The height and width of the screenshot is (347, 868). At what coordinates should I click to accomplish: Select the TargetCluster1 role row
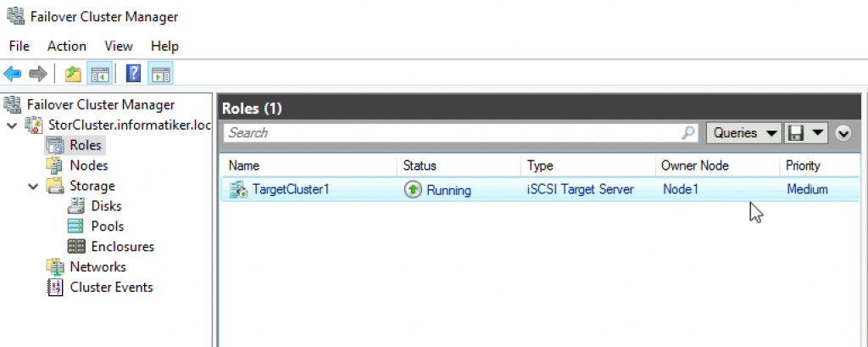point(540,189)
